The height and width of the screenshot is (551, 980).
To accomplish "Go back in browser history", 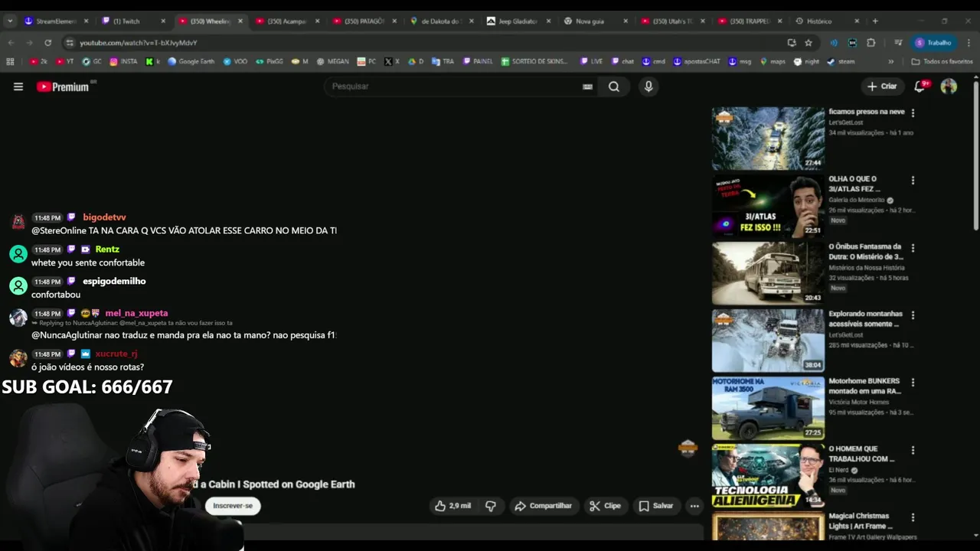I will pyautogui.click(x=11, y=43).
